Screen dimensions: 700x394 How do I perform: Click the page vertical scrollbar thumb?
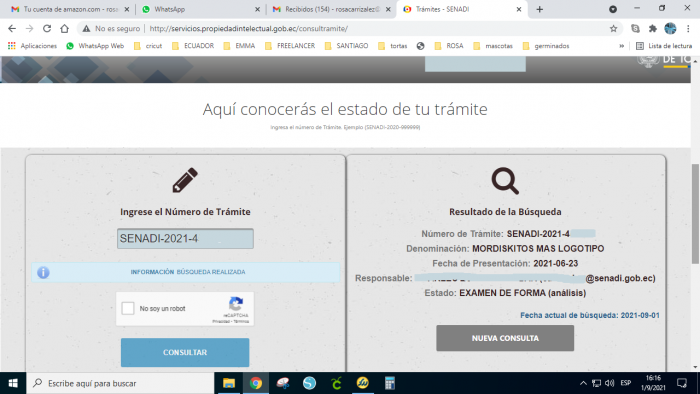[695, 214]
